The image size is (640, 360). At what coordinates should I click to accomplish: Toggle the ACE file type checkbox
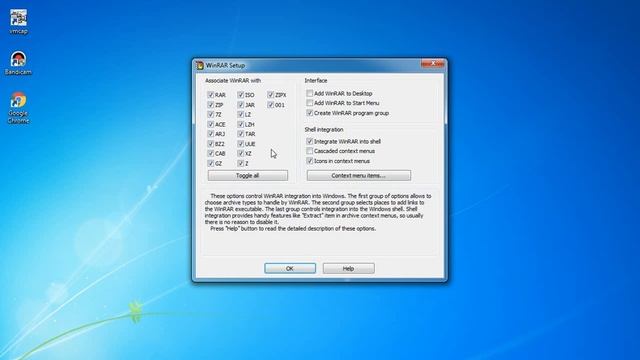[x=211, y=124]
